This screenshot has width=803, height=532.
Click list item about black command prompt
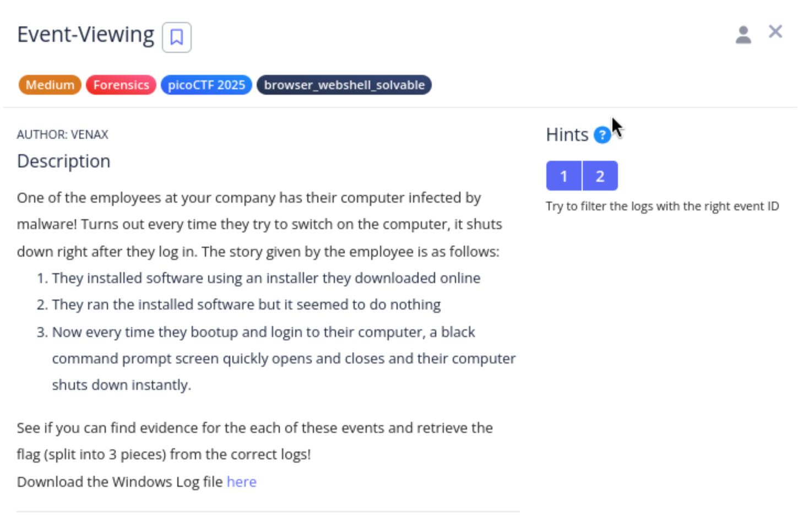[284, 359]
